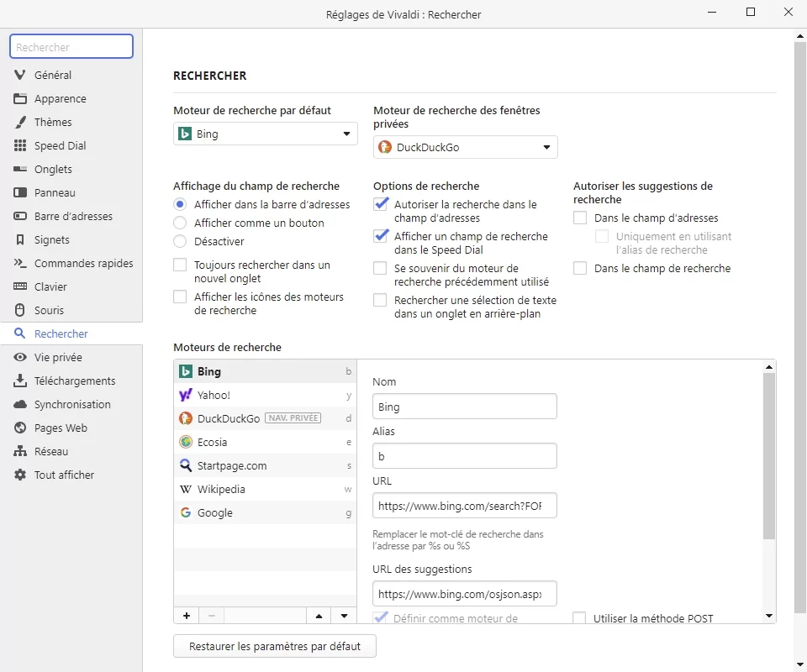Click the URL des suggestions field
The image size is (807, 672).
click(465, 594)
